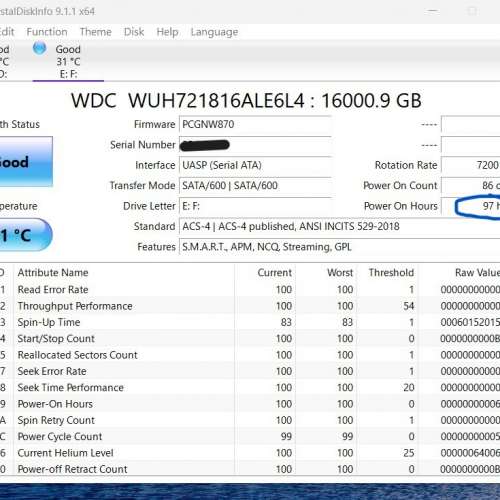Image resolution: width=500 pixels, height=500 pixels.
Task: Click Throughput Performance threshold value 54
Action: tap(409, 306)
